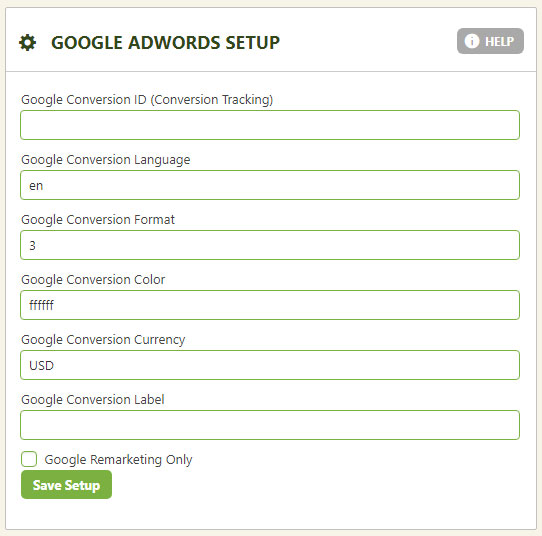
Task: Click the 'Google Conversion Format' label
Action: pos(98,219)
